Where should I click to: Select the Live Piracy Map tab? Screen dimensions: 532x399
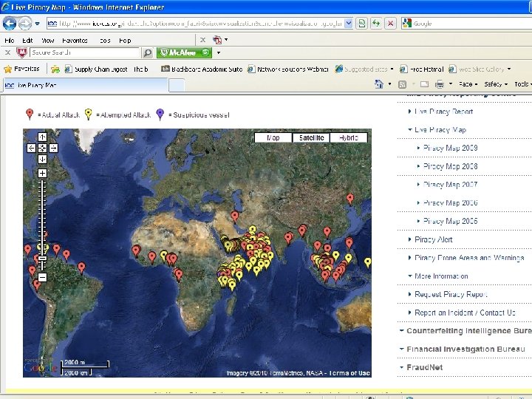click(86, 85)
